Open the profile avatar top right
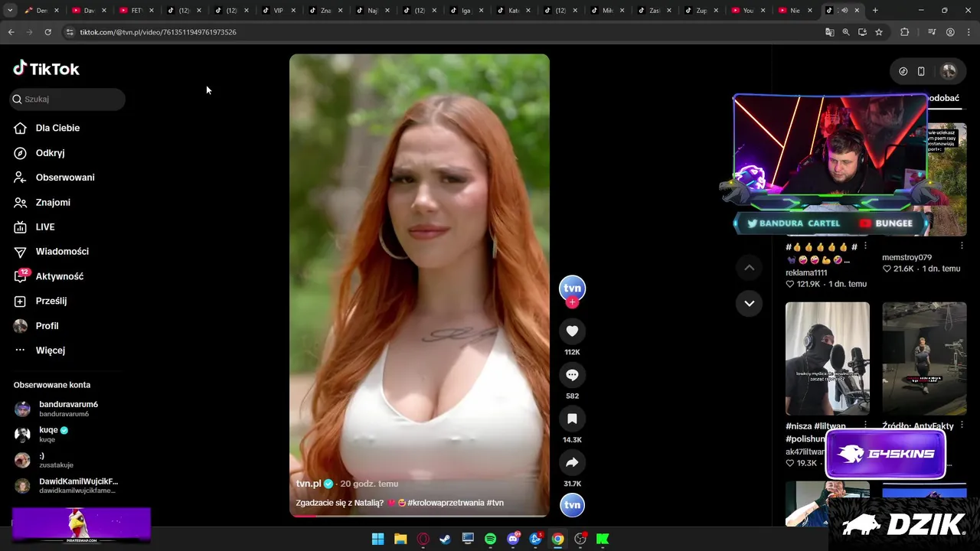980x551 pixels. point(949,71)
